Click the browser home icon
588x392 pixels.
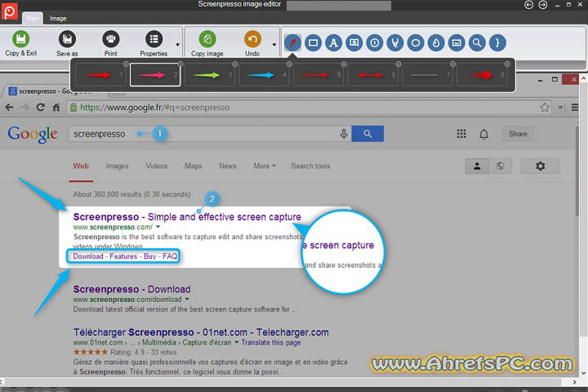(x=56, y=107)
